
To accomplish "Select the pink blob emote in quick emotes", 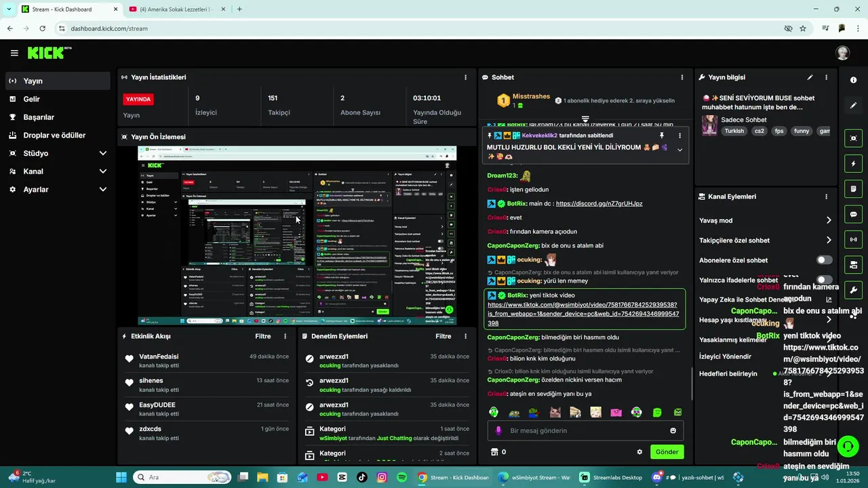I will [x=616, y=412].
